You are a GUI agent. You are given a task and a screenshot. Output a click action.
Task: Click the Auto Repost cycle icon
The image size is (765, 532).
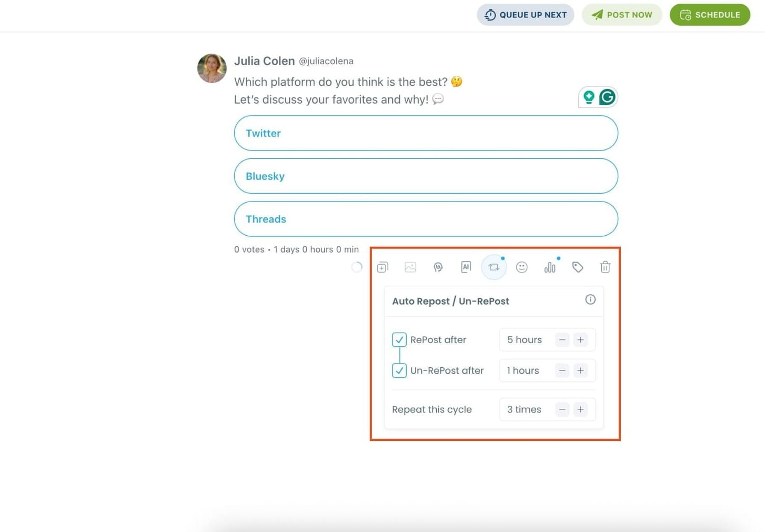pos(494,267)
